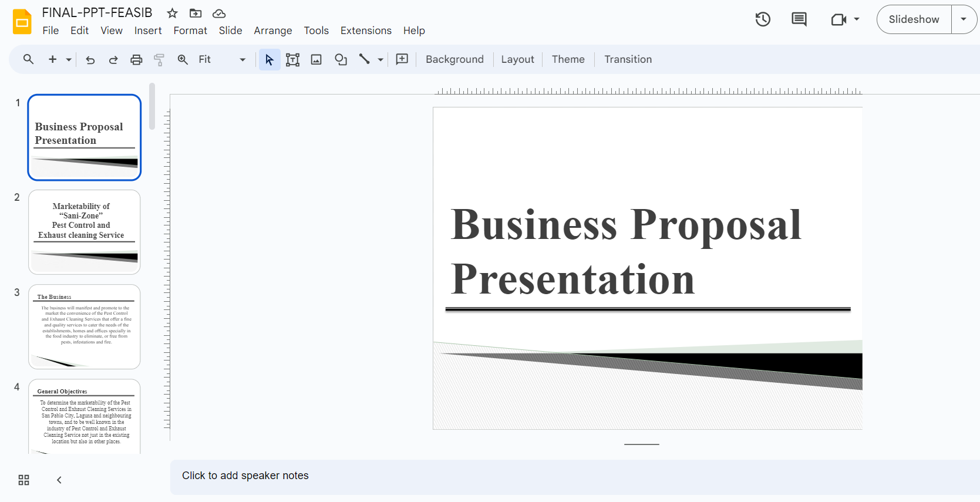Expand the line type dropdown arrow
Screen dimensions: 980x502
[380, 59]
